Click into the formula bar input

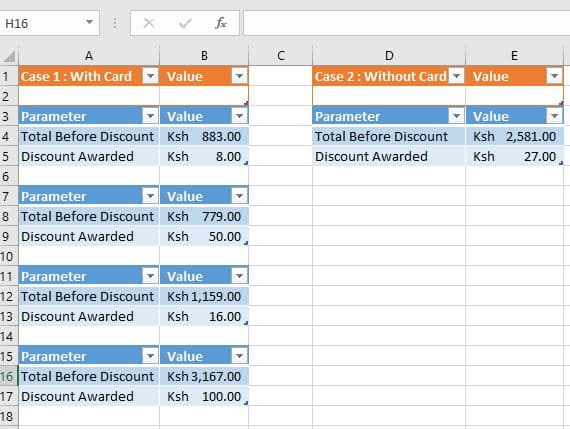(406, 23)
